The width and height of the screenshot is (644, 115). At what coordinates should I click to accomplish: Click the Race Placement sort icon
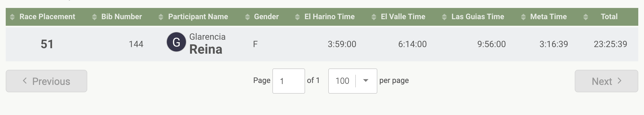[12, 17]
